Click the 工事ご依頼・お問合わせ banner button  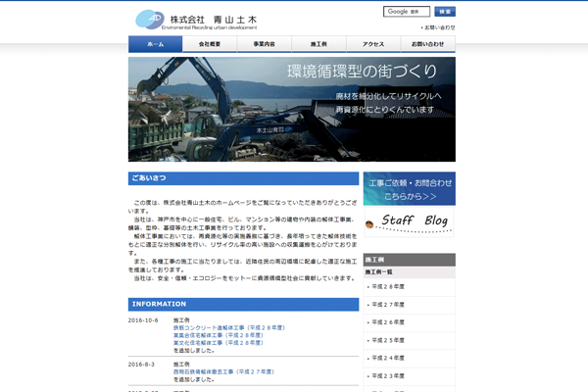point(410,189)
